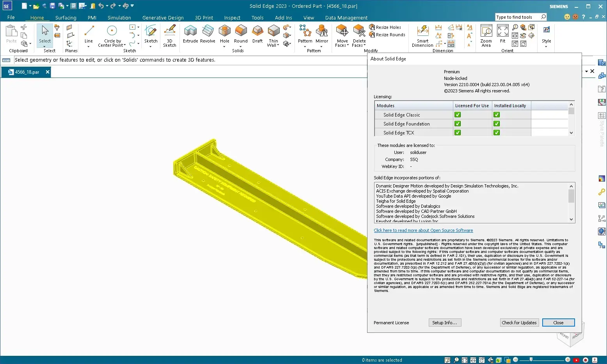Expand the Hole tool dropdown arrow
This screenshot has width=607, height=364.
224,46
